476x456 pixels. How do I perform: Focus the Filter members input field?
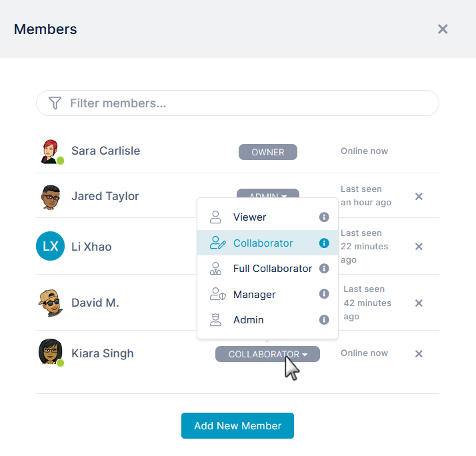click(237, 103)
